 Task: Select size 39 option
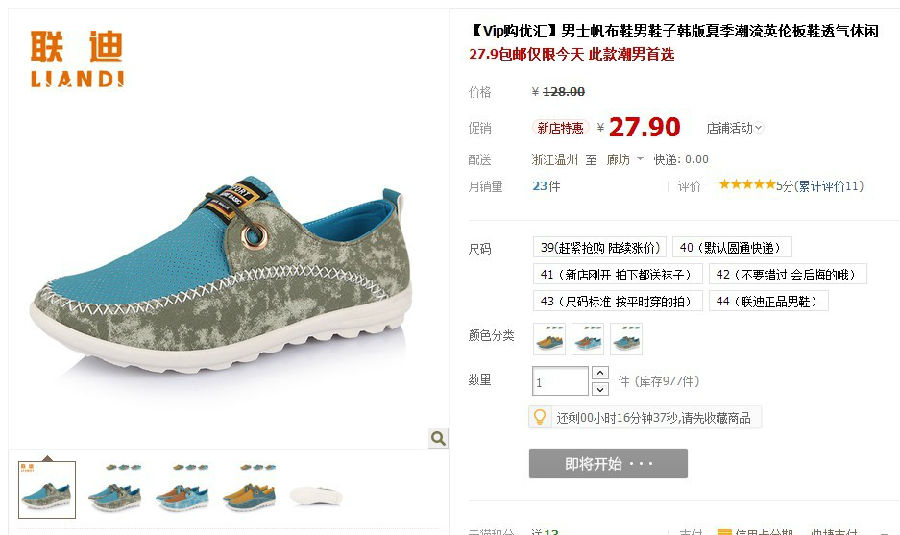tap(600, 247)
